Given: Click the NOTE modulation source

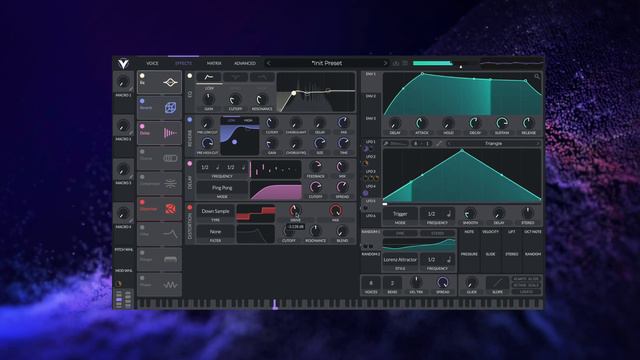Looking at the screenshot, I should 469,232.
